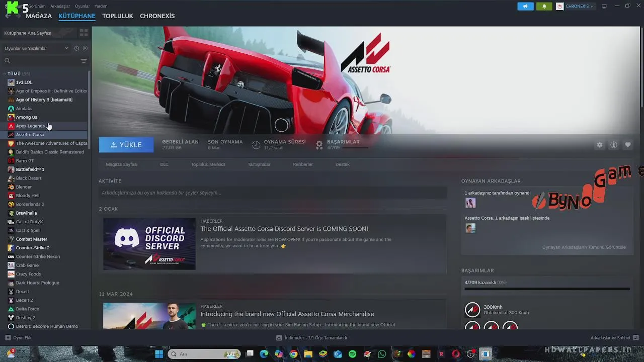Open the Discord Server COMING SOON headline
This screenshot has height=362, width=644.
pos(284,229)
